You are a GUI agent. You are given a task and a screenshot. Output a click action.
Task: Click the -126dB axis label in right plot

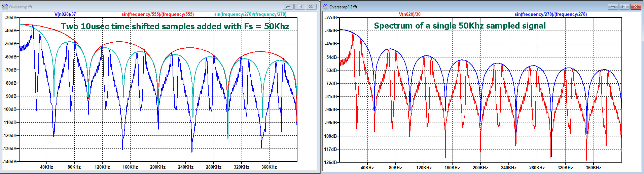tap(330, 162)
